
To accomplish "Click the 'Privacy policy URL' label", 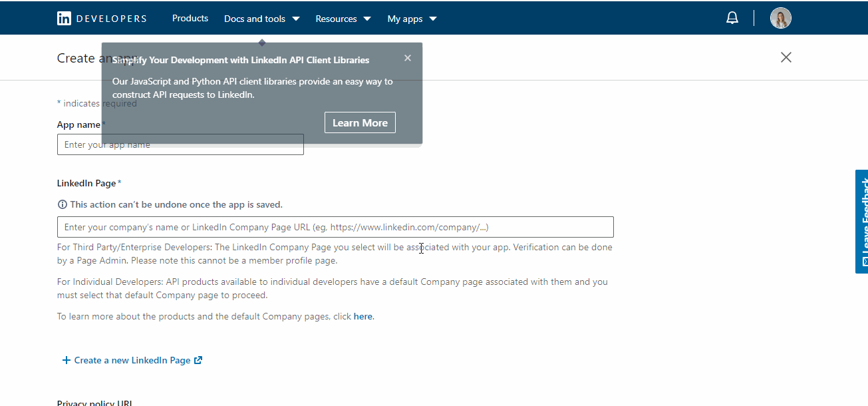I will click(x=95, y=403).
